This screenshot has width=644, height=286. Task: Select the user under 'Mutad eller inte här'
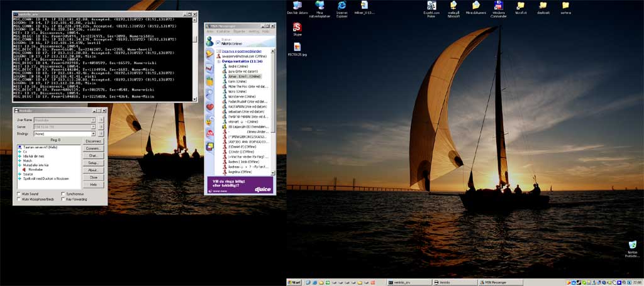(35, 170)
